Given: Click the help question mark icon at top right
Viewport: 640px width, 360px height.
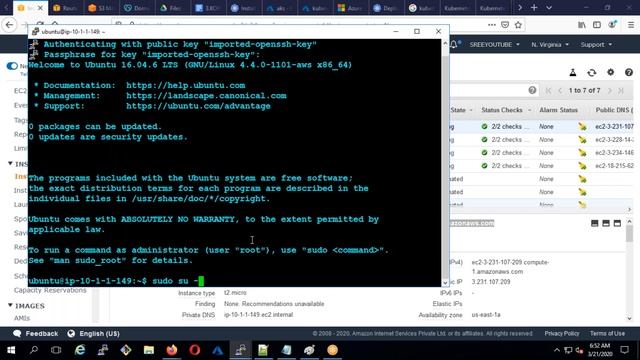Looking at the screenshot, I should [629, 72].
